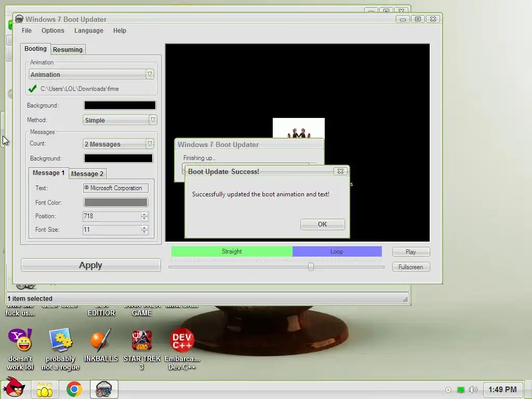
Task: Select the Message 1 tab
Action: pos(48,172)
